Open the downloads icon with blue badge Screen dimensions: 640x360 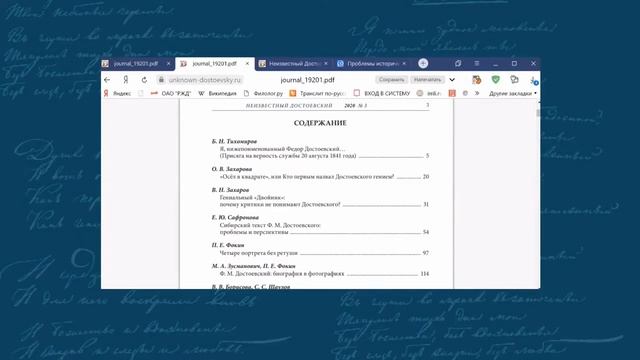[535, 80]
